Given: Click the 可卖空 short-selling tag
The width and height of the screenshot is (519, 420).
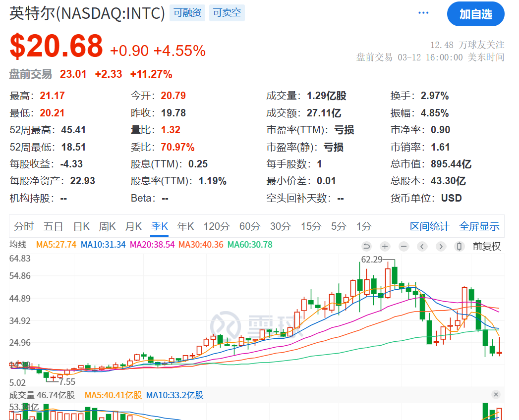Looking at the screenshot, I should 227,13.
